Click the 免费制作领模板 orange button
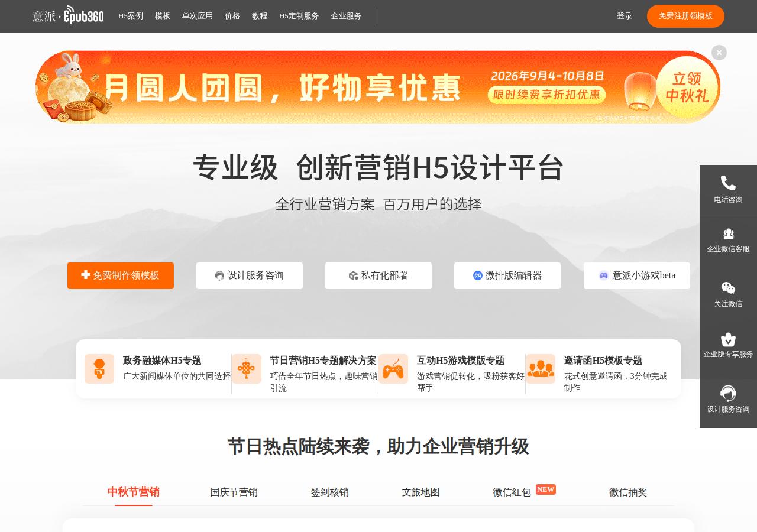The height and width of the screenshot is (532, 757). pos(121,275)
